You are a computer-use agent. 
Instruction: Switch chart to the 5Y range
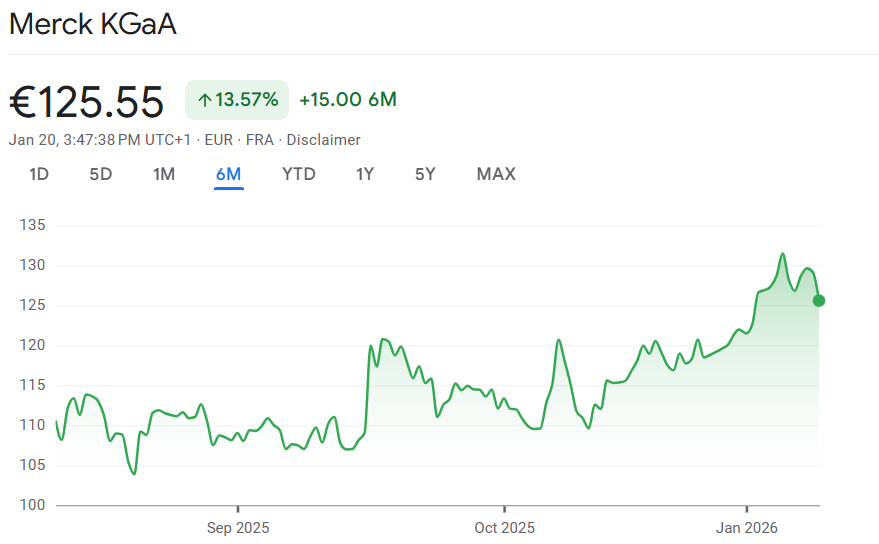point(425,174)
